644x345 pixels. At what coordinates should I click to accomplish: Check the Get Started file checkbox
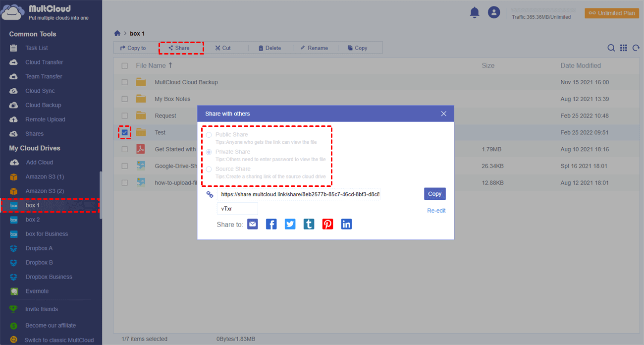[x=125, y=149]
